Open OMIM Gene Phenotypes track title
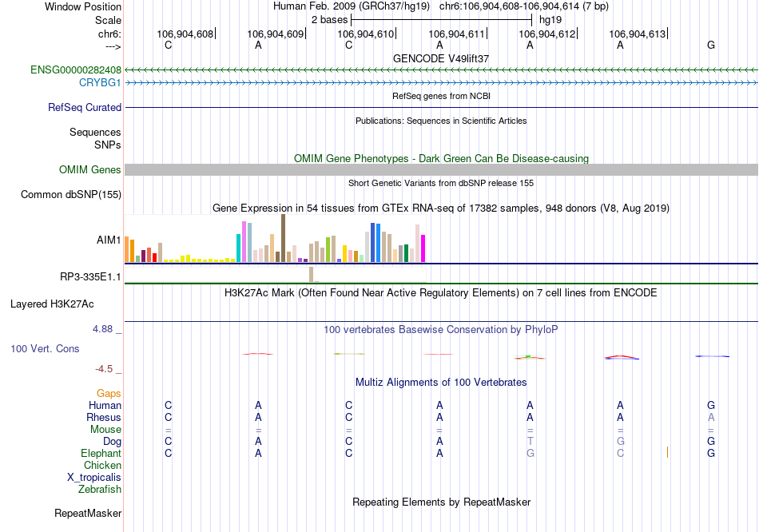 point(441,159)
